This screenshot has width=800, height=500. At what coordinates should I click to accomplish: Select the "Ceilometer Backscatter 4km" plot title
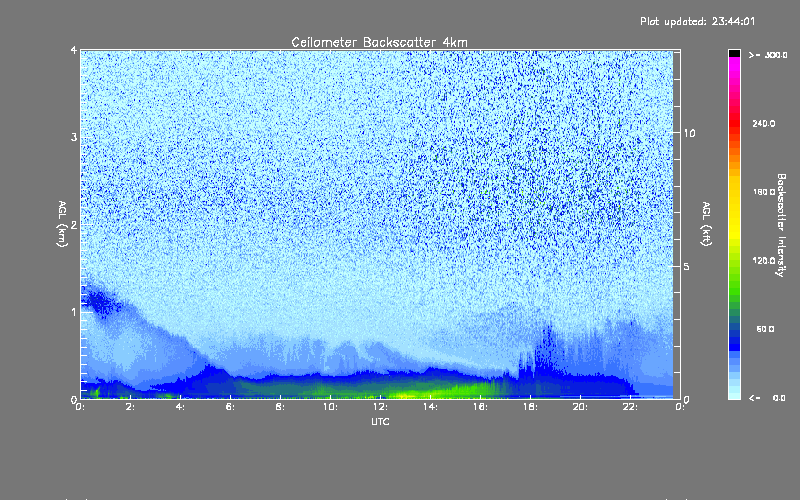tap(379, 42)
